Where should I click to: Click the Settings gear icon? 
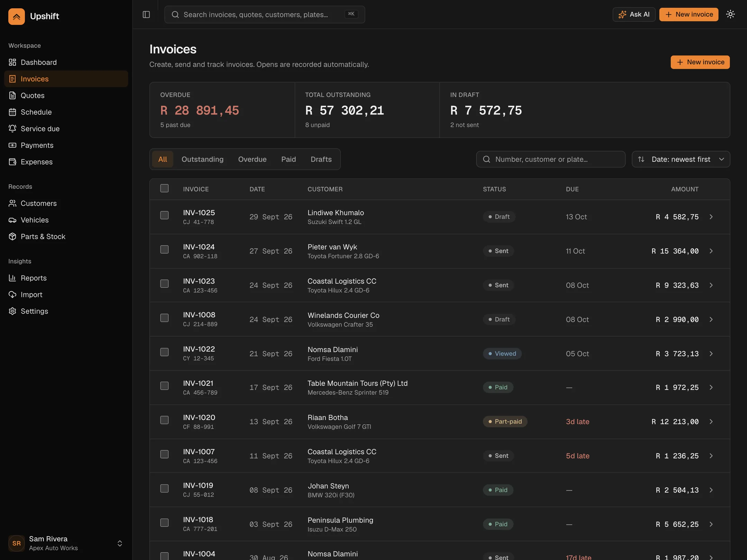pos(12,311)
